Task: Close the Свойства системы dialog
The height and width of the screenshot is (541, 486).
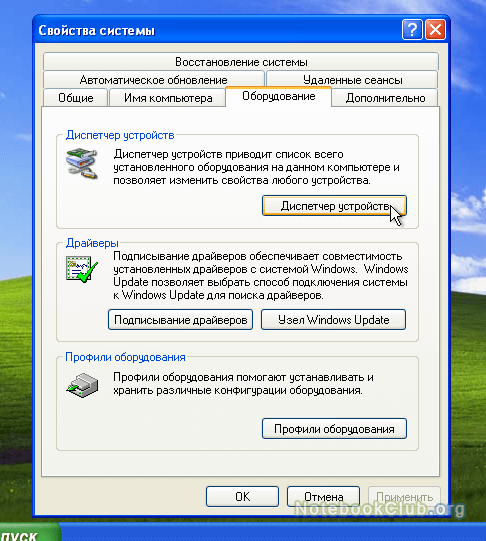Action: (435, 30)
